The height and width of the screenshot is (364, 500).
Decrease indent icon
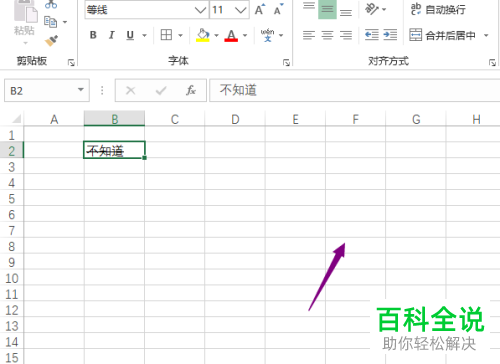(372, 35)
